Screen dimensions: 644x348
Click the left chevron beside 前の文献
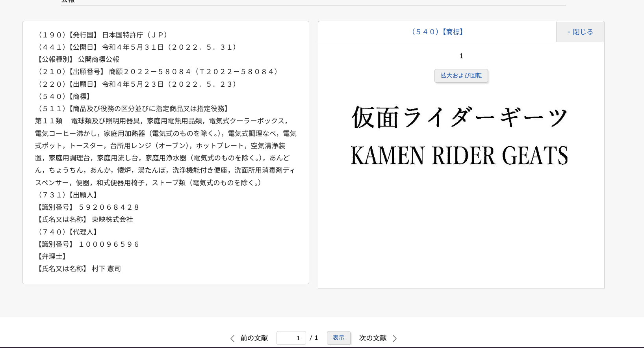tap(232, 338)
